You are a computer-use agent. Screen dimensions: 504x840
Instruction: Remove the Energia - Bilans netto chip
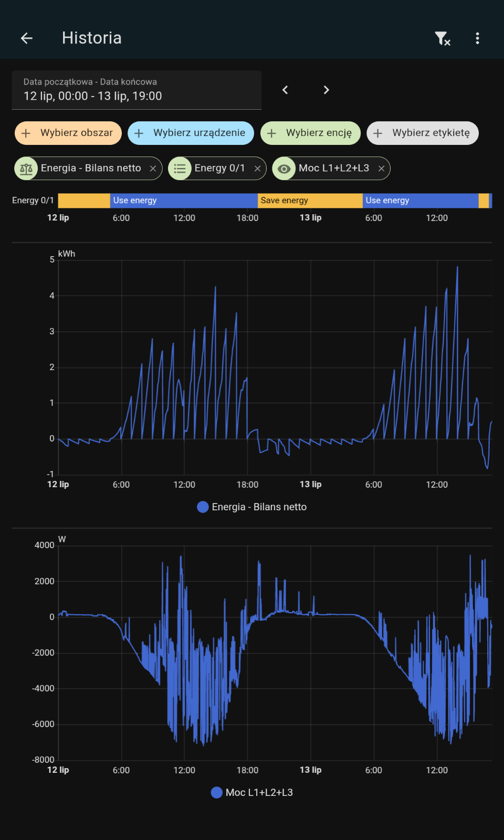click(153, 169)
